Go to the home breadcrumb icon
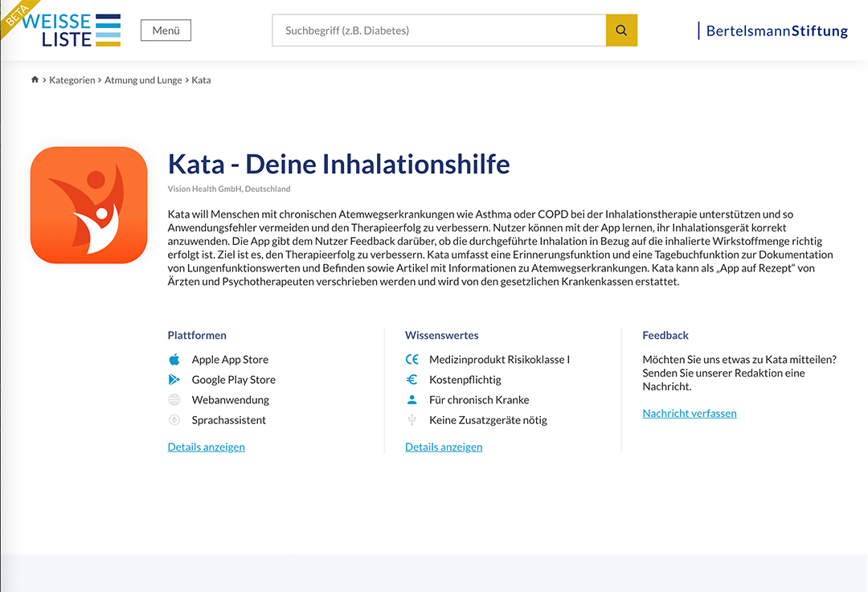Viewport: 868px width, 592px height. (x=35, y=80)
